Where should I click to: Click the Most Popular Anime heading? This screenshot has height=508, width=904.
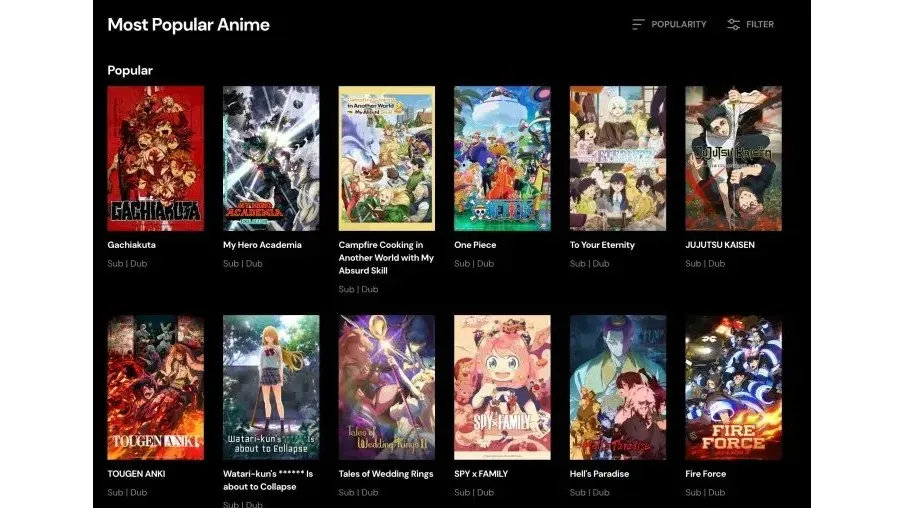tap(189, 25)
